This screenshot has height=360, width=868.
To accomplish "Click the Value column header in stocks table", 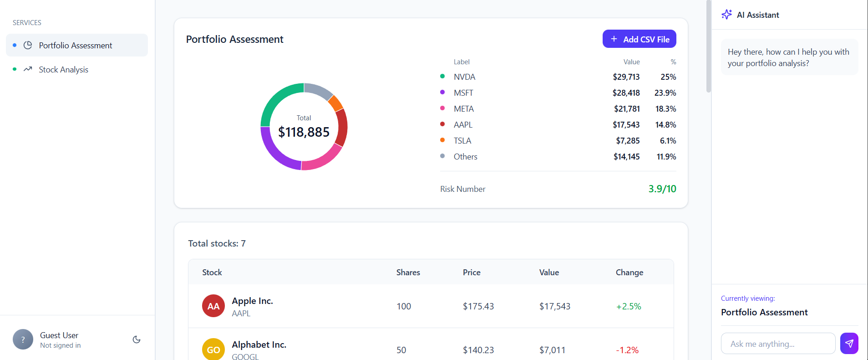I will click(x=549, y=272).
